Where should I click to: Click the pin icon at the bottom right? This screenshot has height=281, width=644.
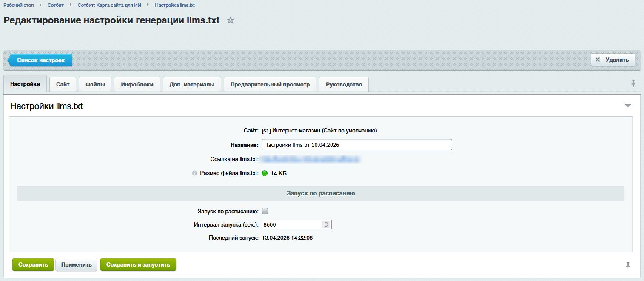click(628, 265)
